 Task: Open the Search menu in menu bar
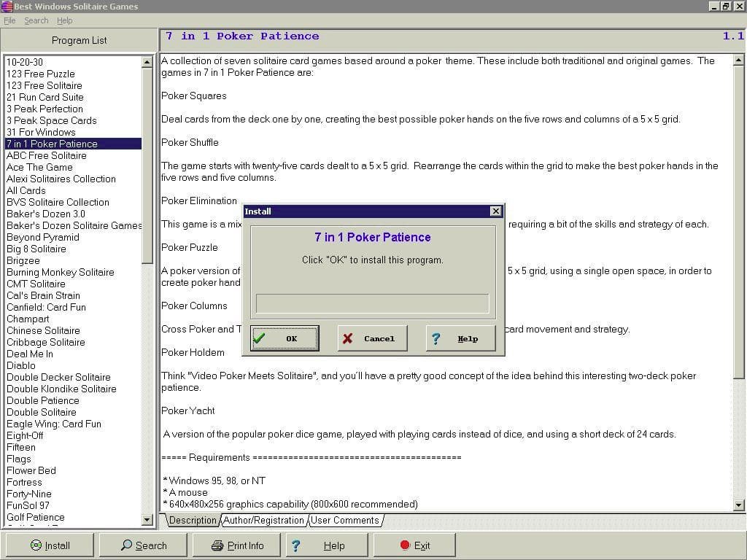[x=36, y=20]
